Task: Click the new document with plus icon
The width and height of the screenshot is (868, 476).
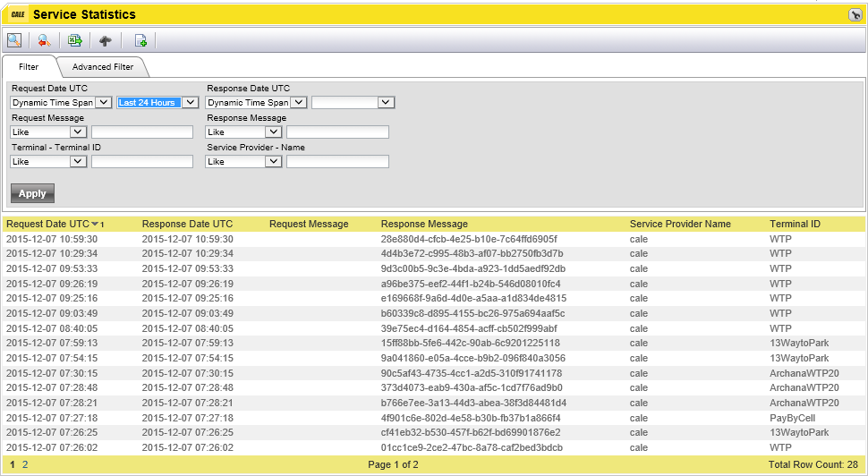Action: coord(140,40)
